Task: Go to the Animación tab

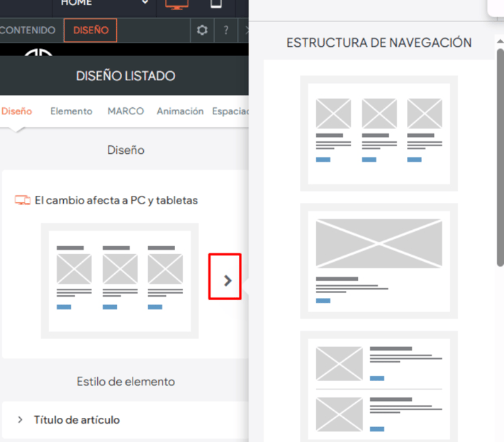Action: [180, 111]
